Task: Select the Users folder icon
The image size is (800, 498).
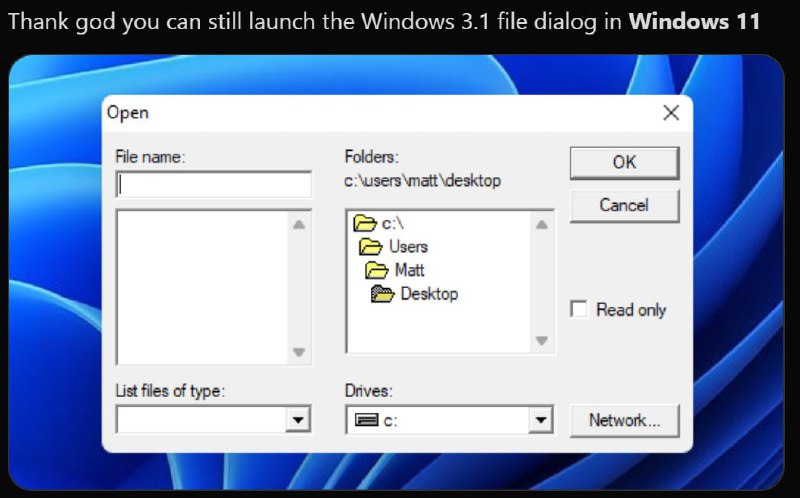Action: (x=370, y=247)
